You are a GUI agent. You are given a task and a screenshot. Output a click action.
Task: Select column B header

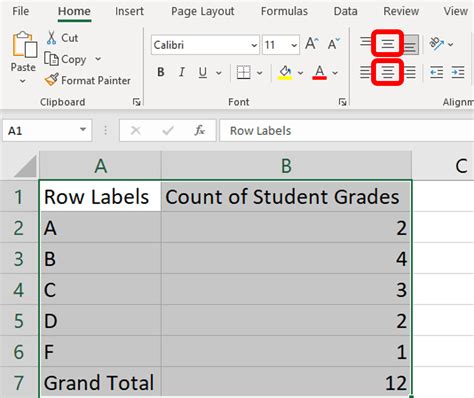[x=286, y=166]
